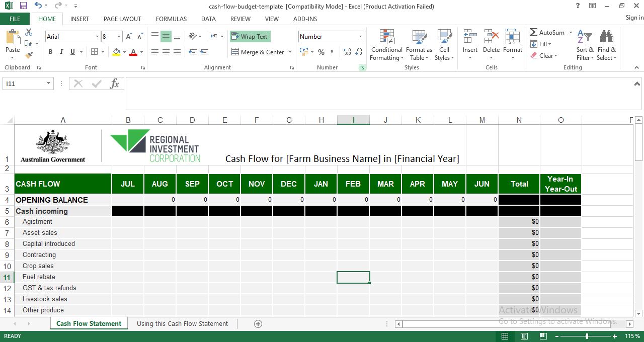Click the Save icon in quick access toolbar
Screen dimensions: 644x342
(x=23, y=6)
